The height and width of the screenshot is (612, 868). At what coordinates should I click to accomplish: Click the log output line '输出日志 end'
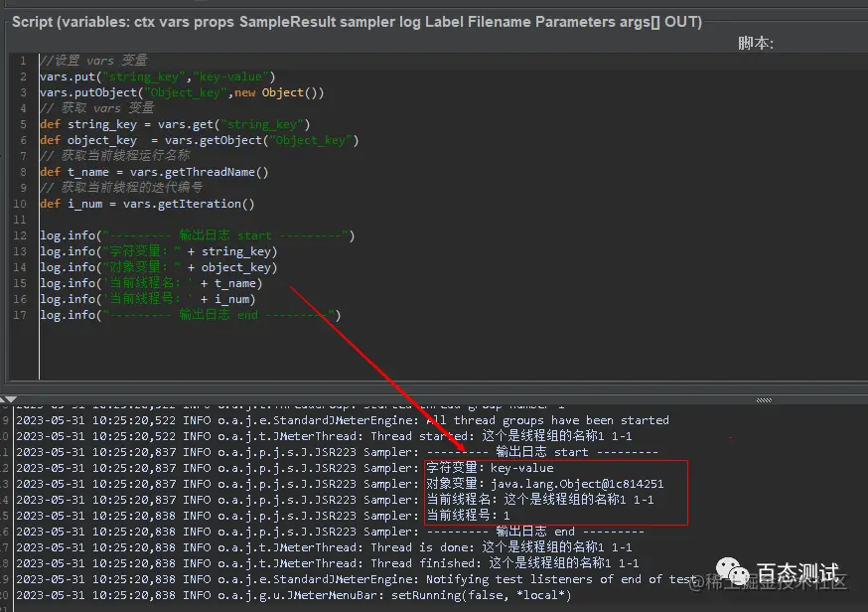(x=331, y=532)
